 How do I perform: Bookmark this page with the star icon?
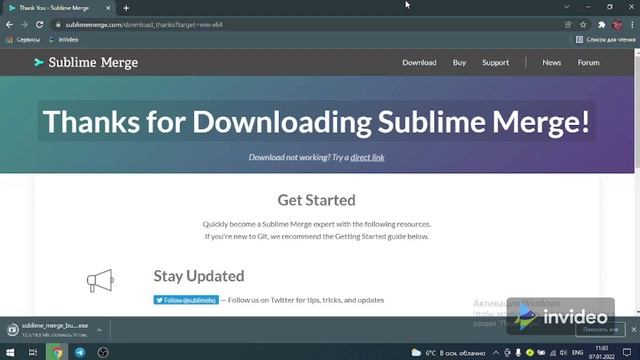[x=583, y=25]
